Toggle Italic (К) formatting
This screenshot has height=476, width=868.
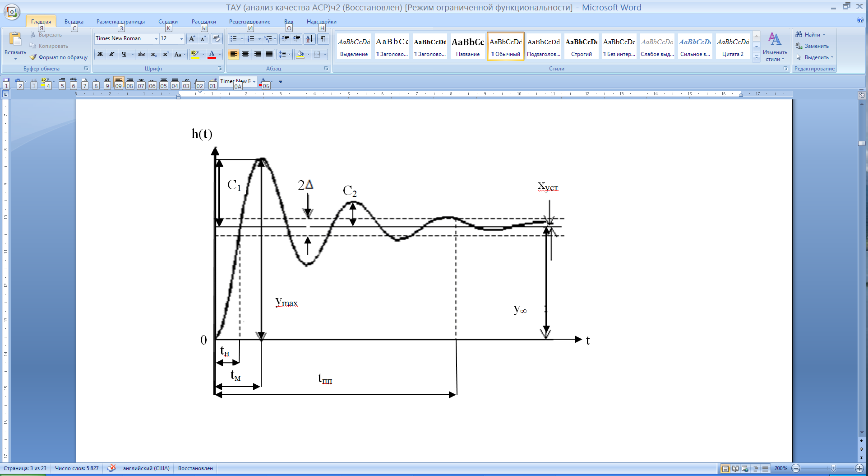coord(111,54)
